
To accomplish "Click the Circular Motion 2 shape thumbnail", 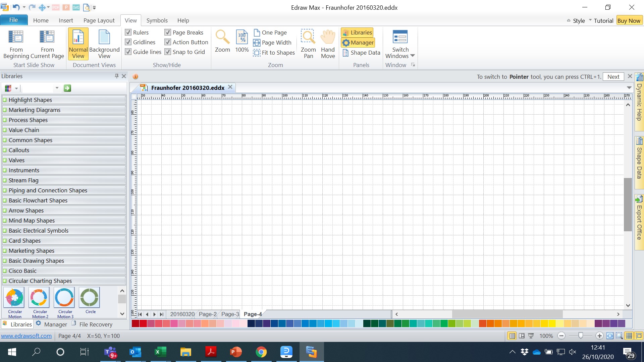I will [x=40, y=298].
